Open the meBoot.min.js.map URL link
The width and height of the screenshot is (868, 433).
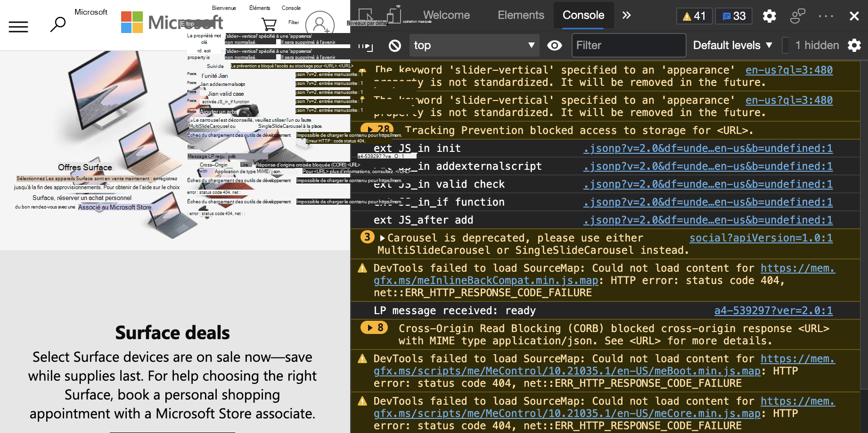(567, 371)
